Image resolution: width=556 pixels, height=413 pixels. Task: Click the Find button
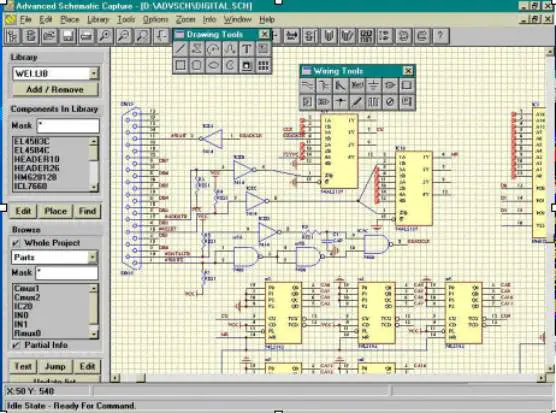[x=87, y=211]
